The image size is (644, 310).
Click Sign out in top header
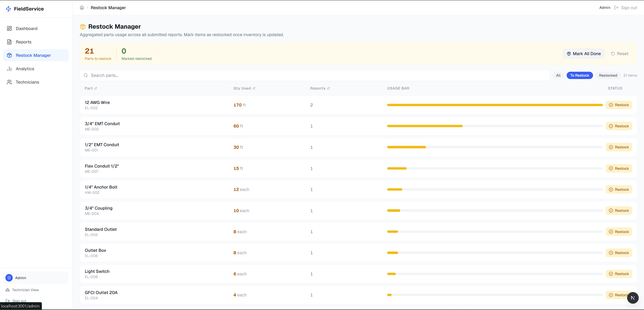(628, 7)
